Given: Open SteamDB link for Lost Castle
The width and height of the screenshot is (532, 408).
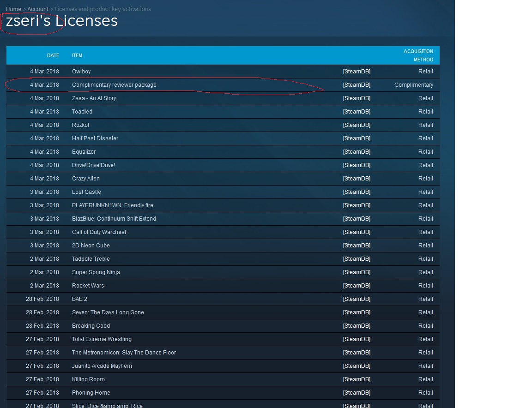Looking at the screenshot, I should [x=357, y=192].
